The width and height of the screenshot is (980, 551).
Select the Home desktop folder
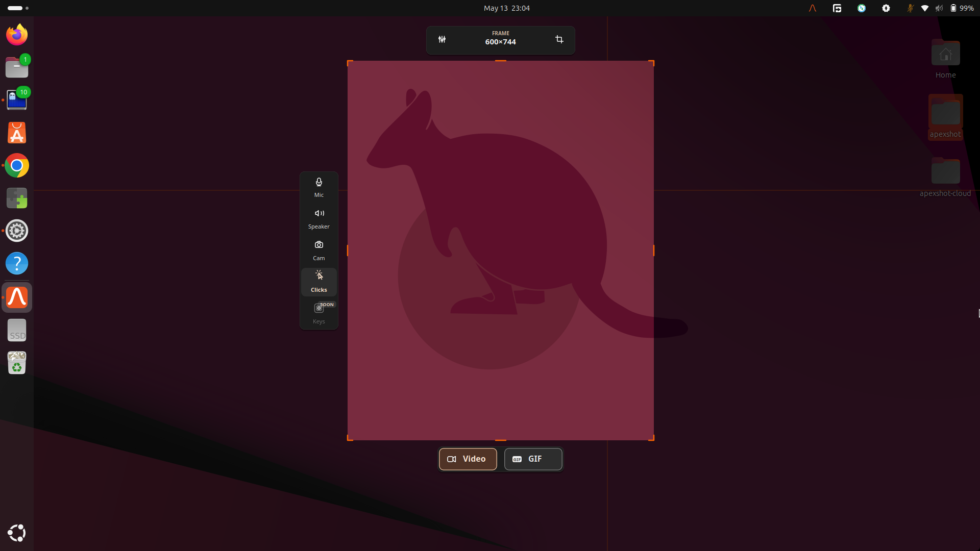click(945, 59)
